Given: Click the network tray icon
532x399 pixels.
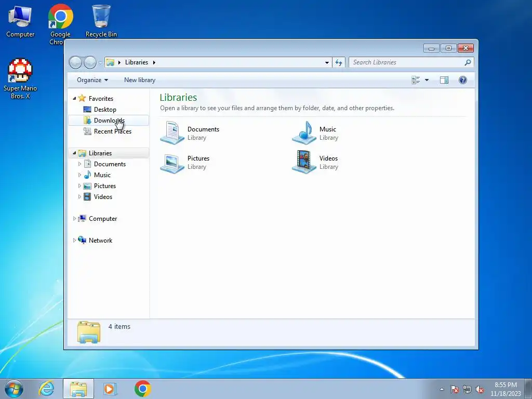Looking at the screenshot, I should [x=467, y=389].
